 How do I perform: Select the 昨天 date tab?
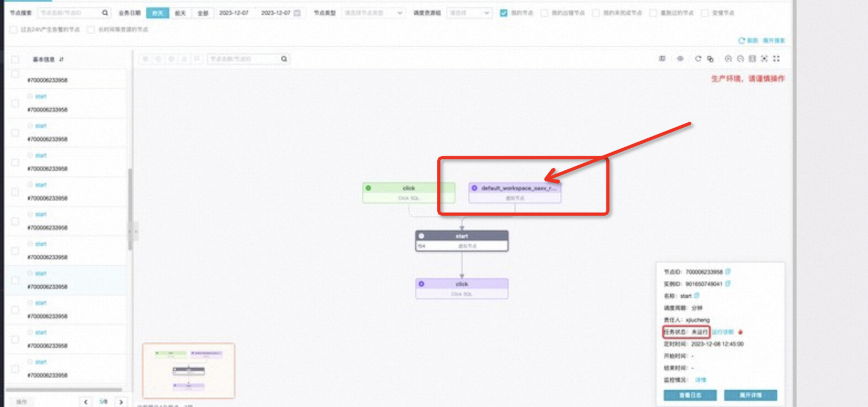coord(158,13)
